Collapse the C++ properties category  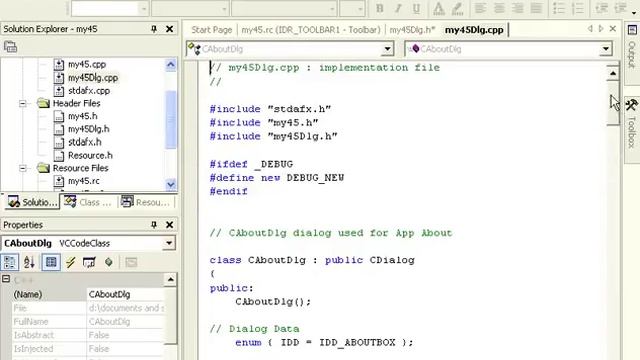tap(6, 279)
